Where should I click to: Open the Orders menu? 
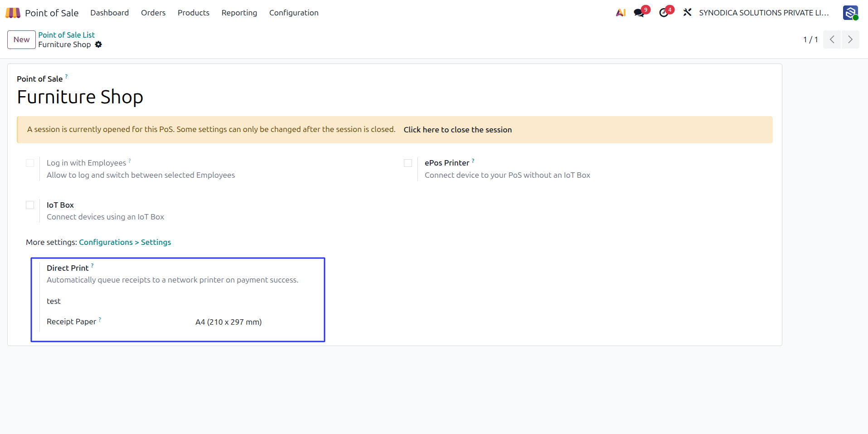[x=153, y=13]
